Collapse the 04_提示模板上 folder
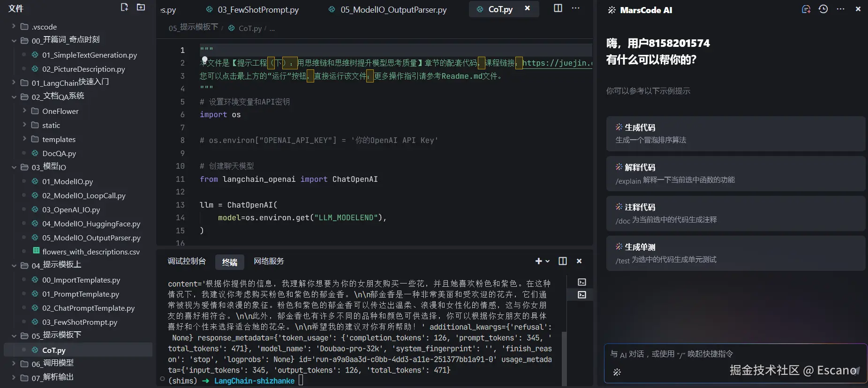Screen dimensions: 868x388 (x=14, y=266)
